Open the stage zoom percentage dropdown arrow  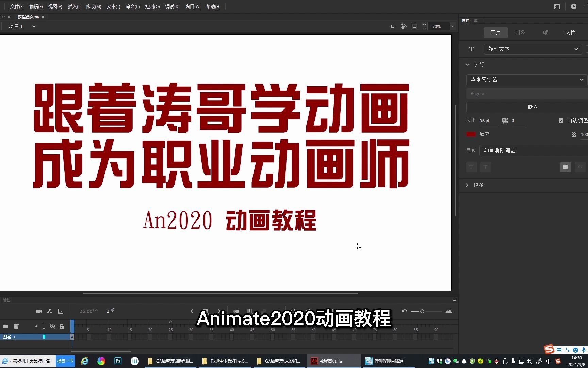pyautogui.click(x=452, y=26)
